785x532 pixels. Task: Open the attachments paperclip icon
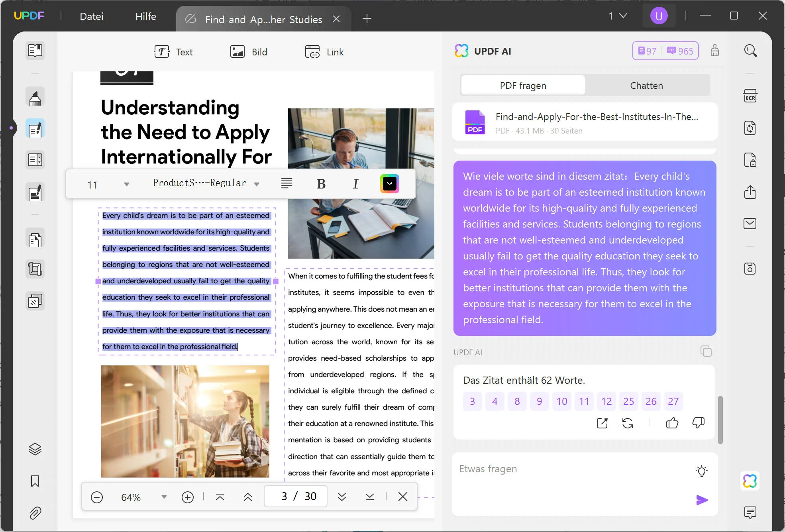(x=35, y=513)
